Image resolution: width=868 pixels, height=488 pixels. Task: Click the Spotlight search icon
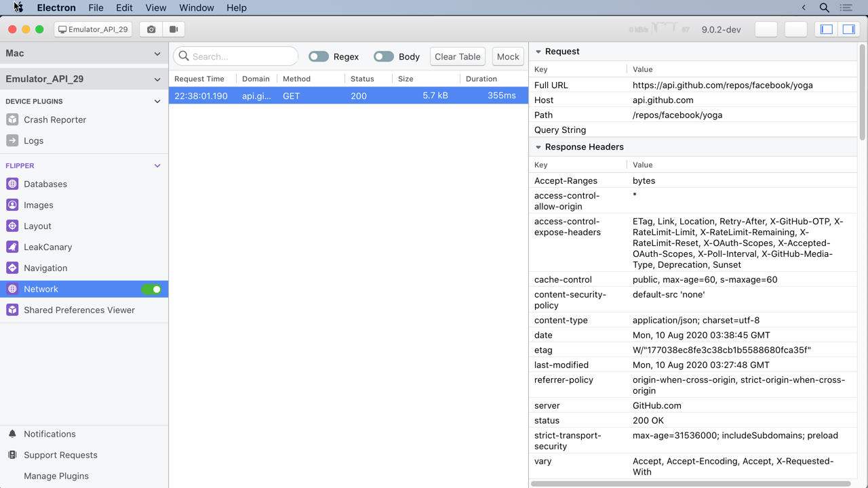[x=825, y=7]
